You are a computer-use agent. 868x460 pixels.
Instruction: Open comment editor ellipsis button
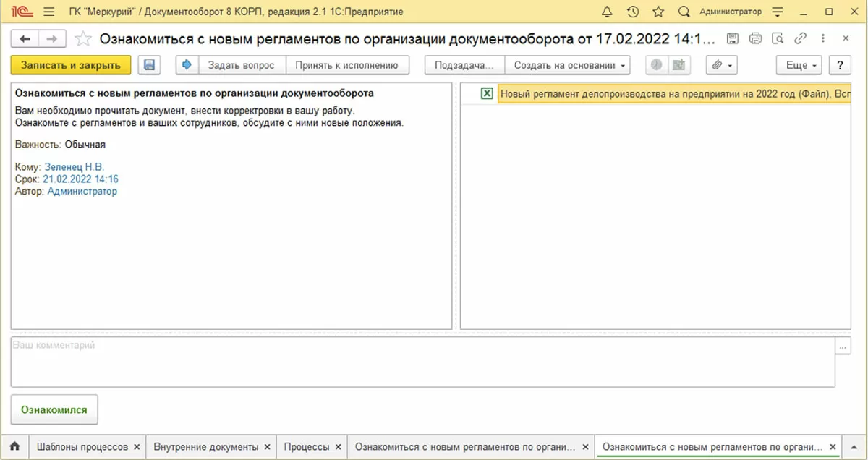pyautogui.click(x=843, y=346)
